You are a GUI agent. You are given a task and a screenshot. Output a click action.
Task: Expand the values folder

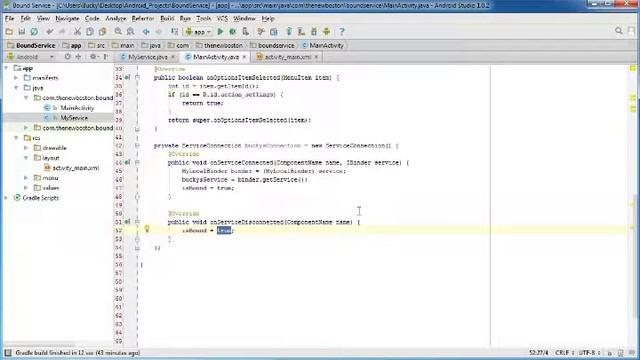(26, 188)
